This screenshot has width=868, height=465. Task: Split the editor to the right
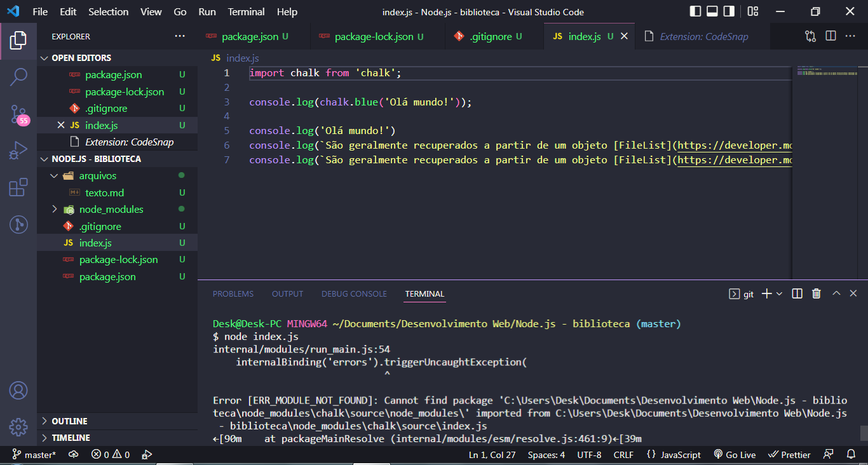point(831,36)
